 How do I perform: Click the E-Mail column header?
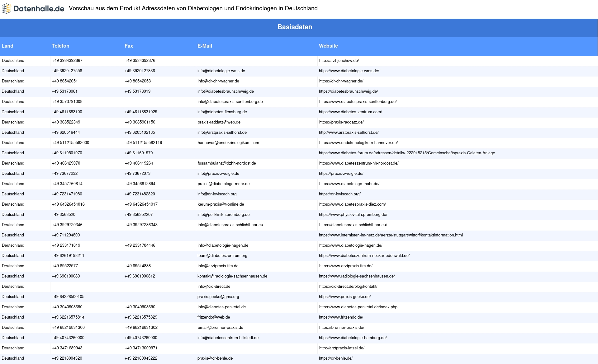(x=205, y=46)
